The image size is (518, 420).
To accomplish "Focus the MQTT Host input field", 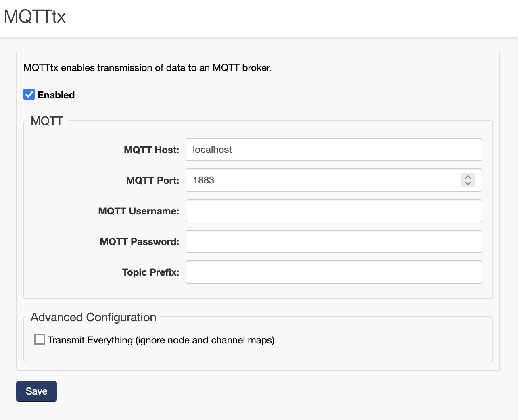I will click(x=334, y=150).
